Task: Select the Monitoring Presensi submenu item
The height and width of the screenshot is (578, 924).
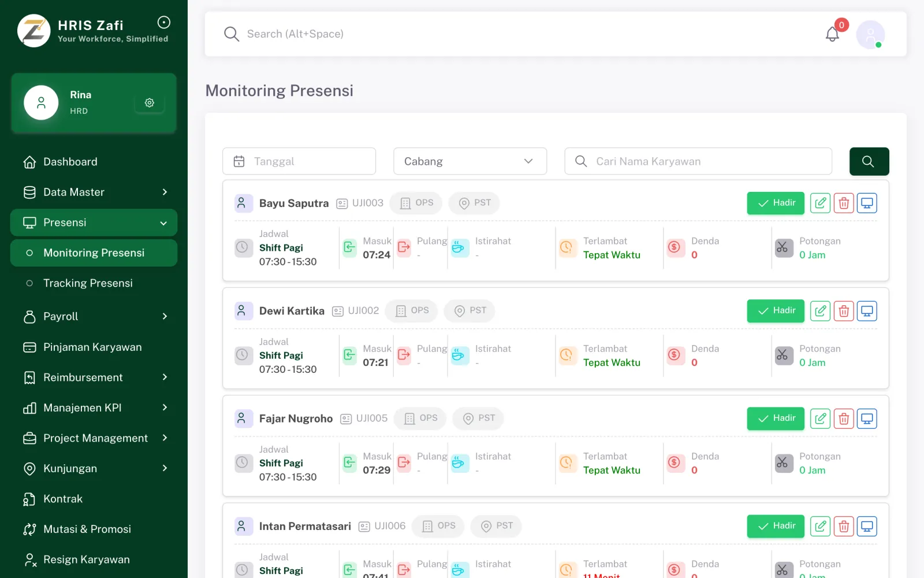Action: [x=94, y=253]
